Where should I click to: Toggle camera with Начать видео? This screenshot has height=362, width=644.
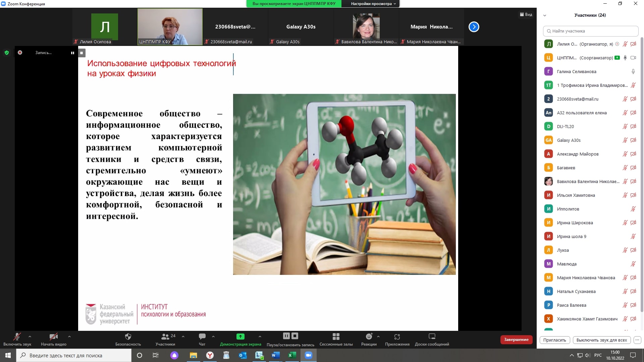click(x=53, y=337)
